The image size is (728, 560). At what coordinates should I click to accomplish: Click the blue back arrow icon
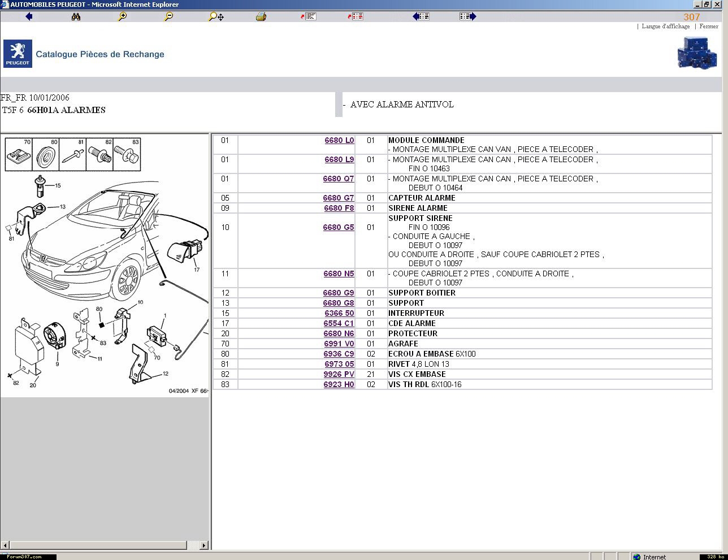[29, 16]
